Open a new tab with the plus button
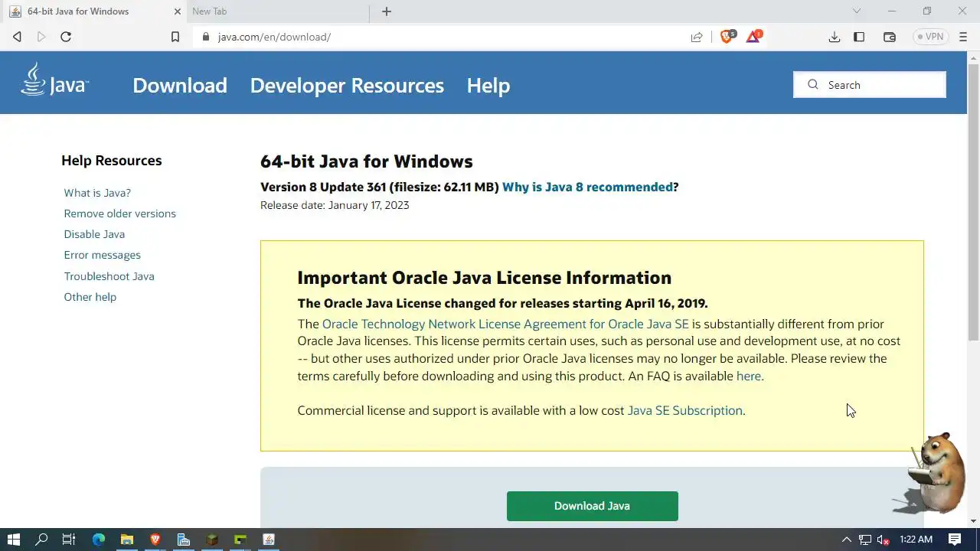The height and width of the screenshot is (551, 980). [x=387, y=11]
